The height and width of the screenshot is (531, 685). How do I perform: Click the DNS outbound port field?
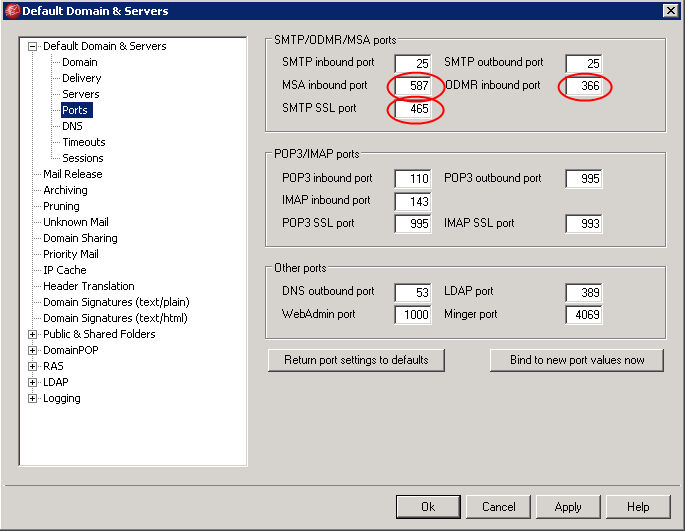click(x=413, y=292)
